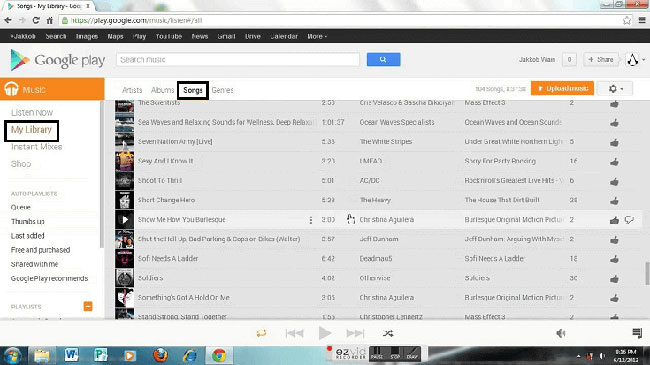Skip to the next track

click(x=355, y=333)
